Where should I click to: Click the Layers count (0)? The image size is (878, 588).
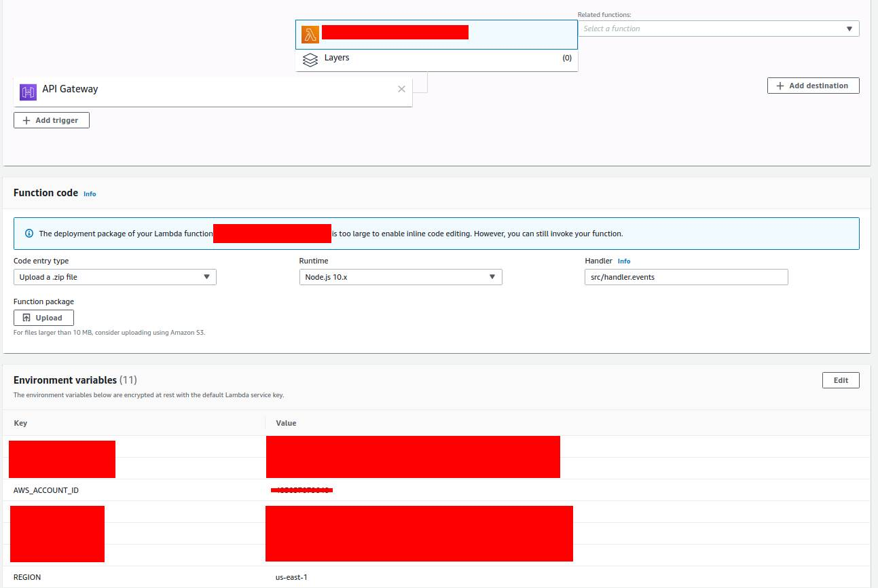tap(567, 58)
